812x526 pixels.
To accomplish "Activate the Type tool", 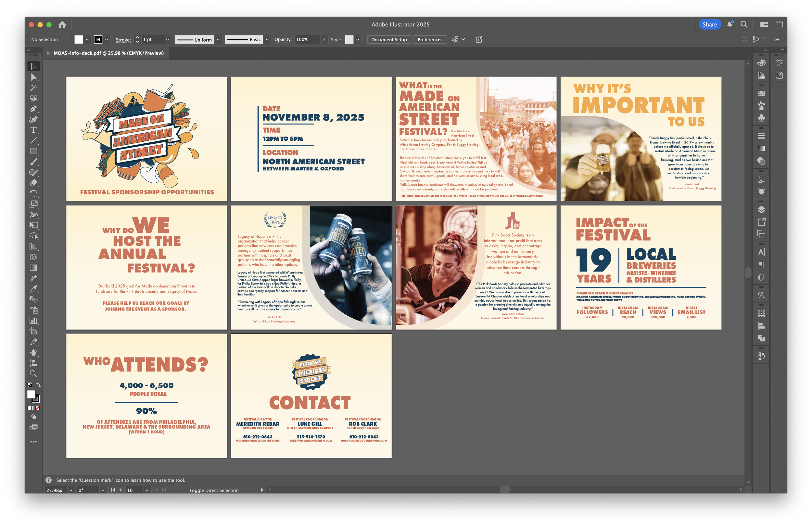I will [x=33, y=130].
